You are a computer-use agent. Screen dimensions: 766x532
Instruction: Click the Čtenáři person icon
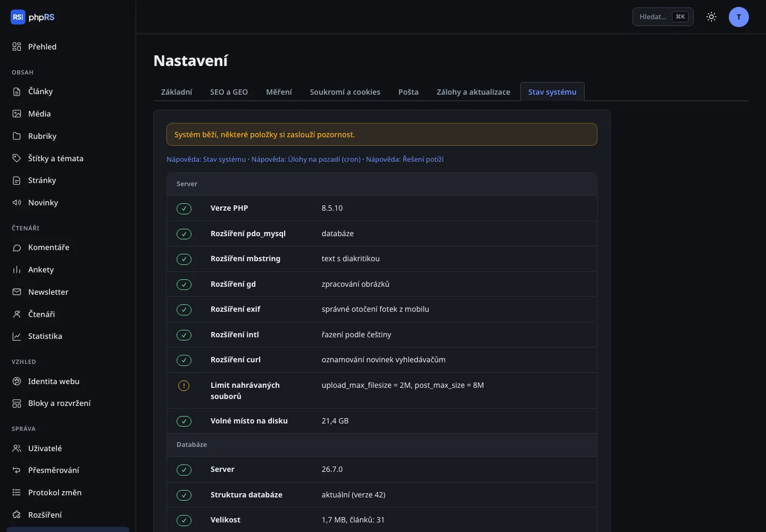pos(17,314)
